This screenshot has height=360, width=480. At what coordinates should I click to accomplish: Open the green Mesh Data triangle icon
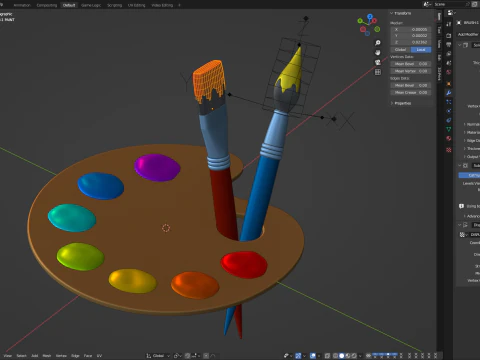point(449,129)
